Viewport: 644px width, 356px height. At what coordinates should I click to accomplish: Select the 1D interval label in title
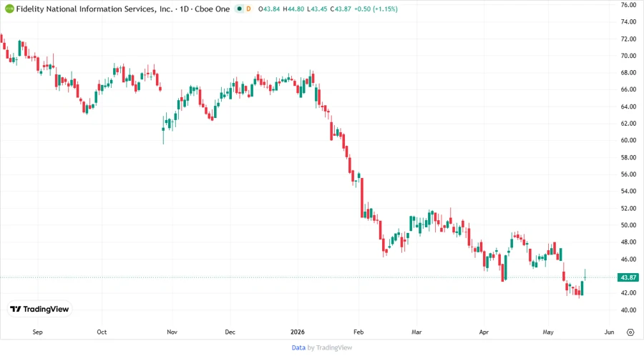185,9
